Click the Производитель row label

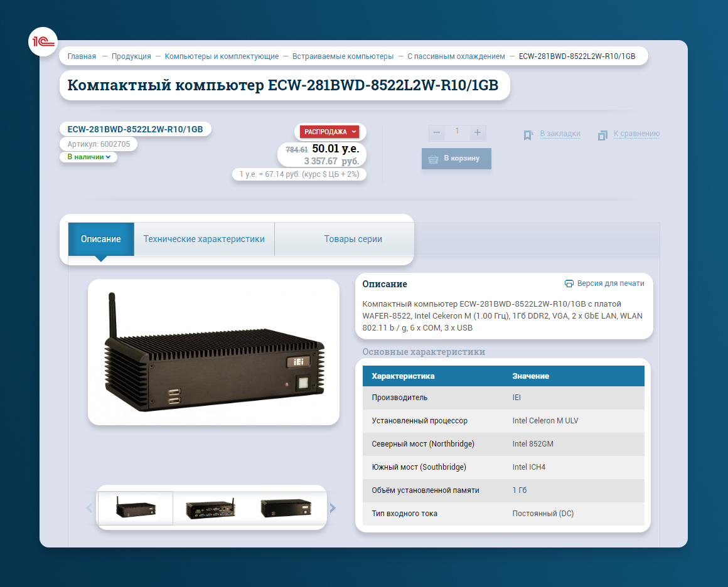[x=400, y=398]
